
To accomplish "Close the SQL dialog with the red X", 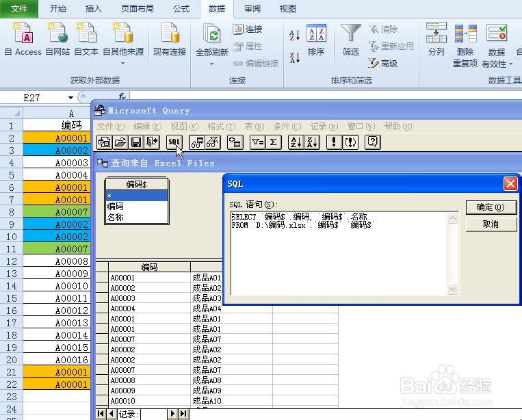I will tap(510, 183).
